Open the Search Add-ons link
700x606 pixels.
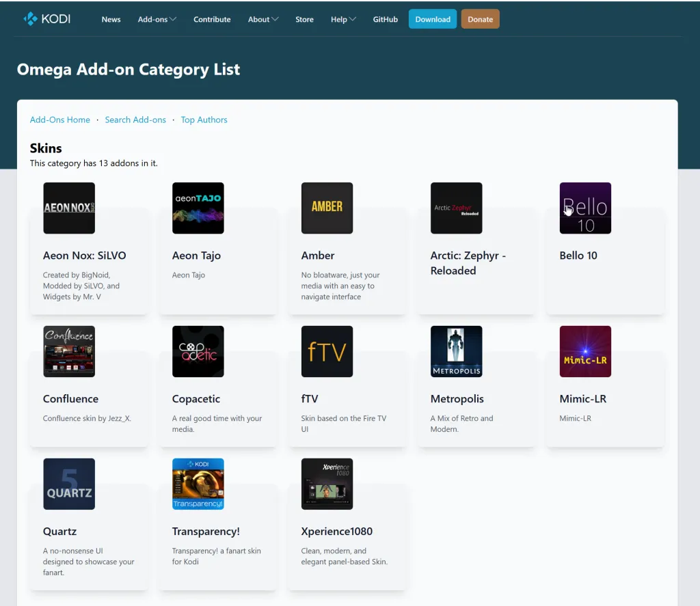pos(135,120)
